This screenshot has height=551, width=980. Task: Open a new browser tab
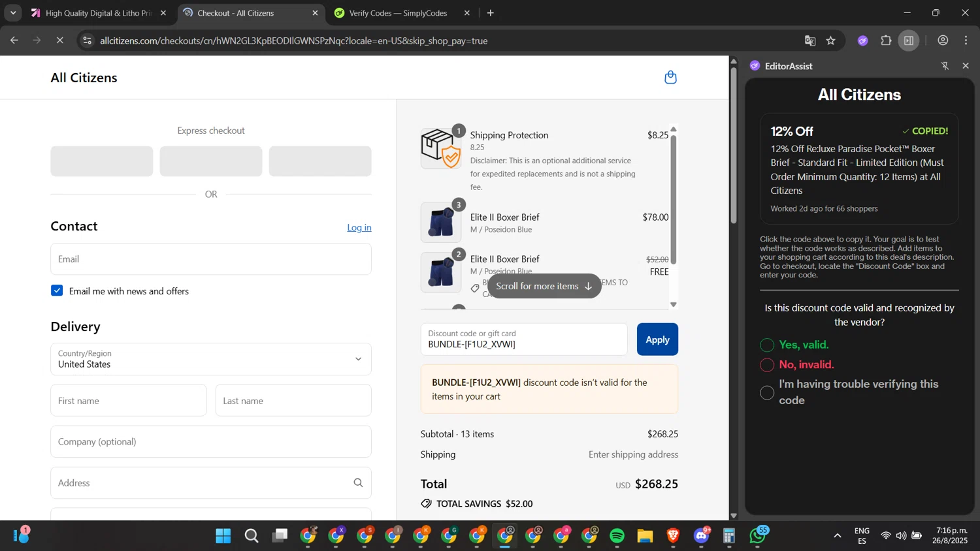[491, 13]
